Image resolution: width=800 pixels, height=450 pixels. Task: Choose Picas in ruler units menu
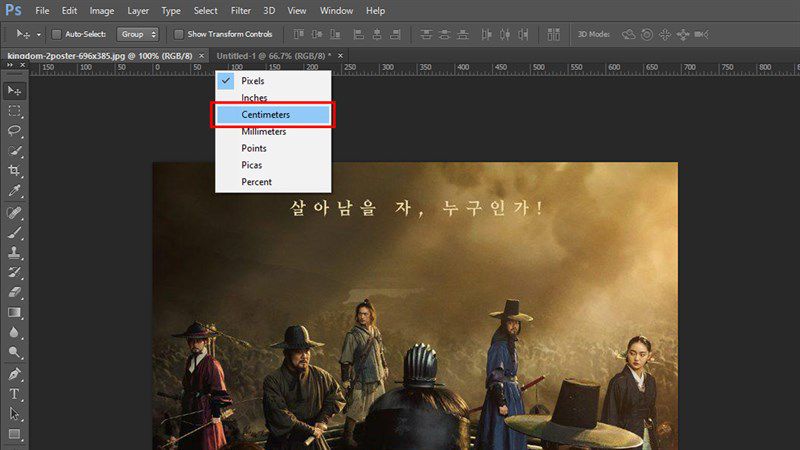click(273, 165)
